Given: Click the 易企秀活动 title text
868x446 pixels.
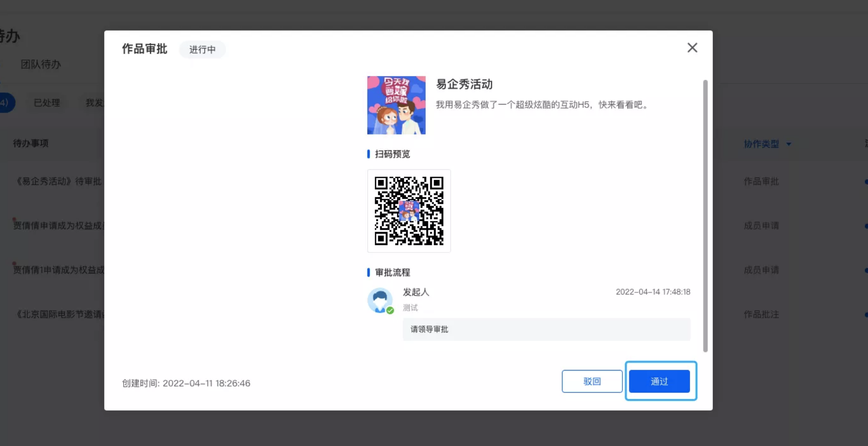Looking at the screenshot, I should tap(464, 84).
